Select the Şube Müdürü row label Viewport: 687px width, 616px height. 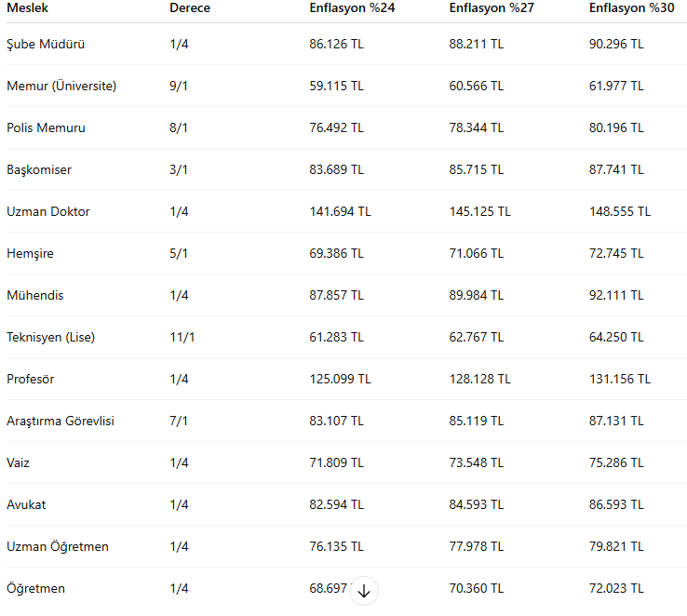[x=46, y=45]
